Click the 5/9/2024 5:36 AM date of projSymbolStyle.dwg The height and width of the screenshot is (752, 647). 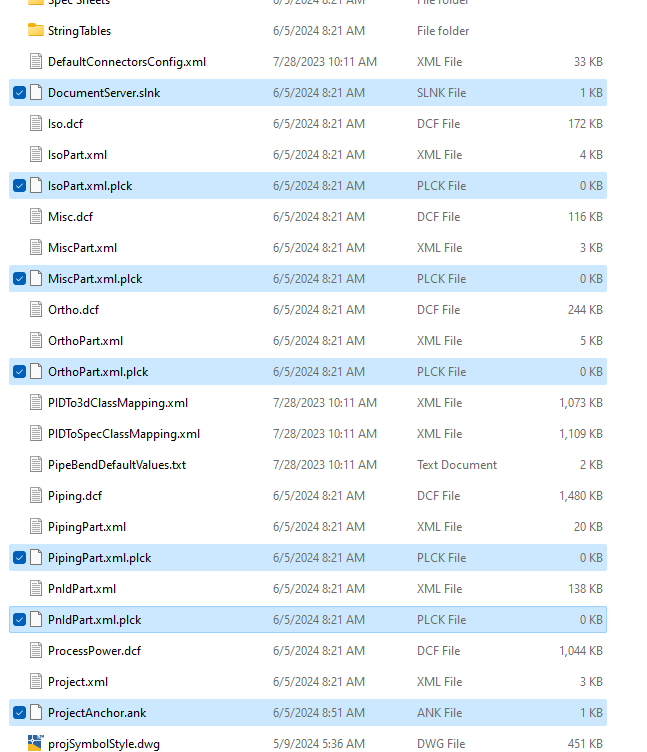319,743
